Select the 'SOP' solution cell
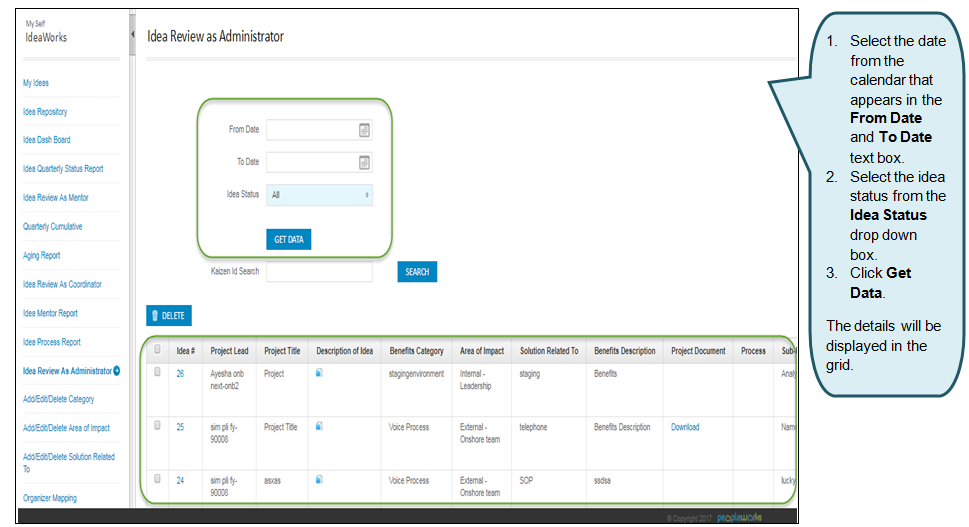The height and width of the screenshot is (527, 969). click(x=526, y=480)
